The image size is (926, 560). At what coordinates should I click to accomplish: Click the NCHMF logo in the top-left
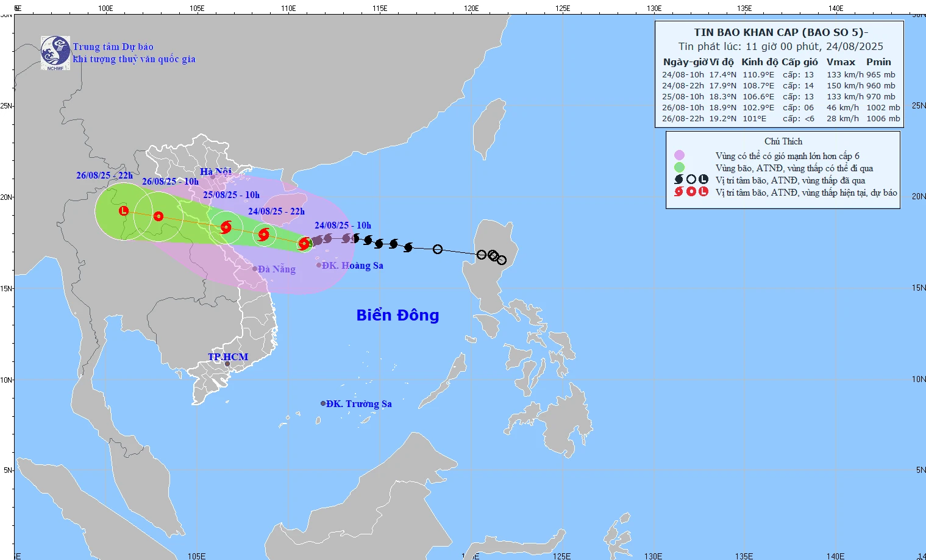55,53
